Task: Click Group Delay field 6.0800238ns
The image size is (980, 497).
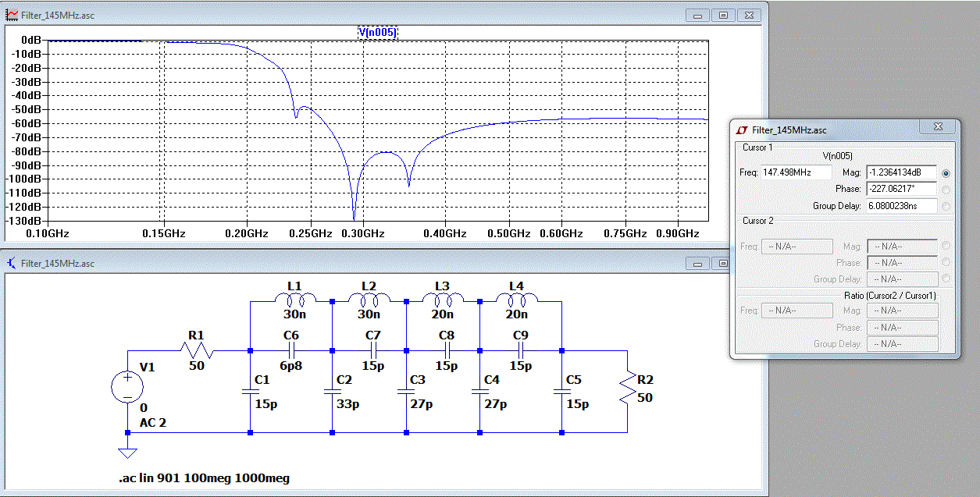Action: pyautogui.click(x=902, y=206)
